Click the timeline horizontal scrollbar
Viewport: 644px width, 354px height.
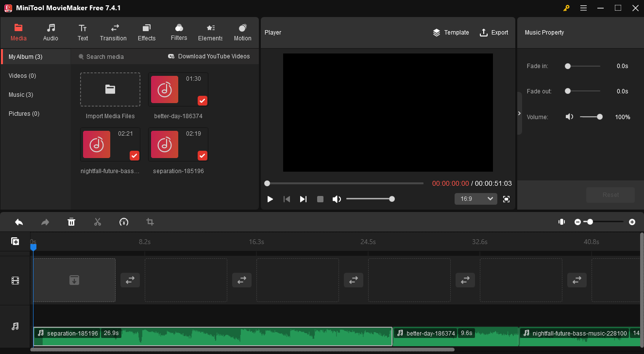point(242,350)
